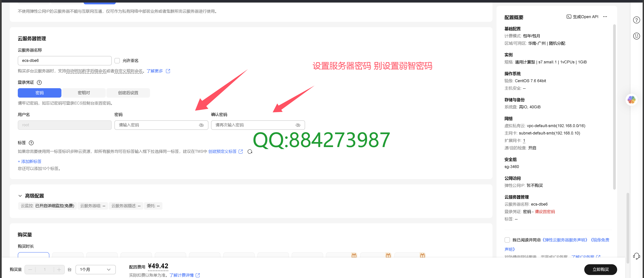The image size is (644, 278).
Task: Click the refresh icon after 创建预定义标签
Action: pos(250,152)
